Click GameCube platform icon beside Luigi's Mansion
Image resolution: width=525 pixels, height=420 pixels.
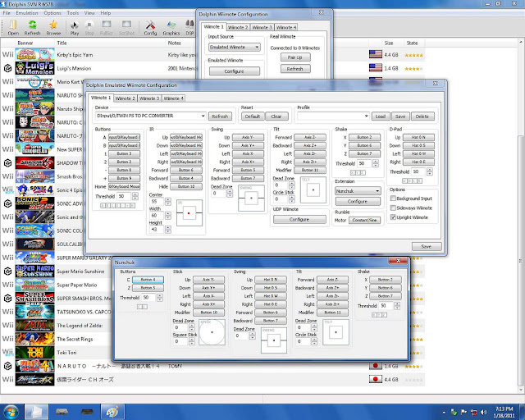pyautogui.click(x=7, y=68)
